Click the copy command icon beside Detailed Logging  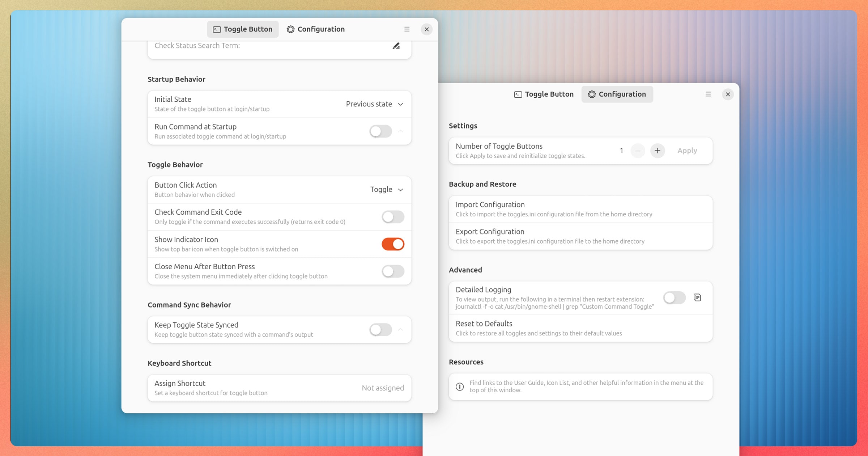(697, 297)
